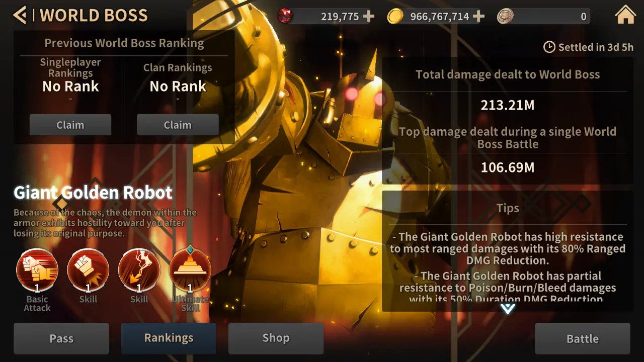
Task: Open the Rankings tab
Action: tap(169, 338)
